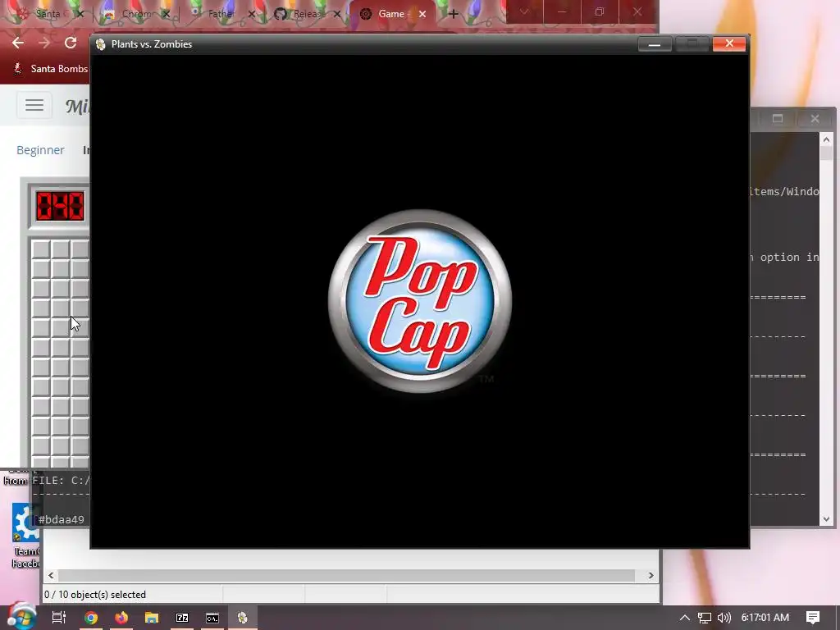Go forward in Chrome
840x630 pixels.
point(44,43)
